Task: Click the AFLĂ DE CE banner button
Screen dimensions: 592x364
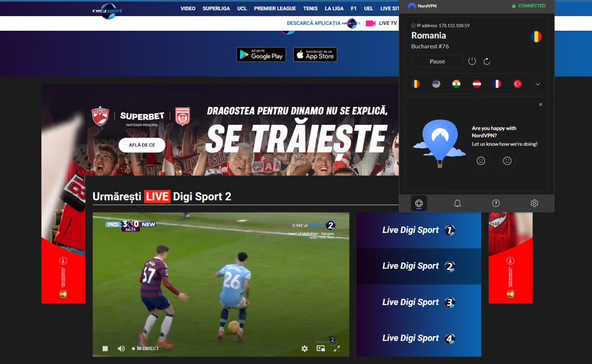Action: point(142,145)
